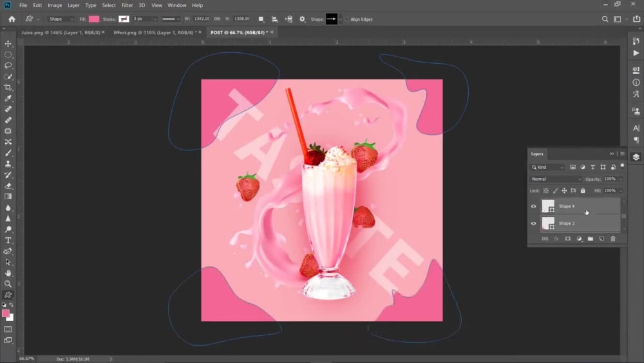Screen dimensions: 644x363
Task: Choose the Eraser tool
Action: click(x=8, y=186)
